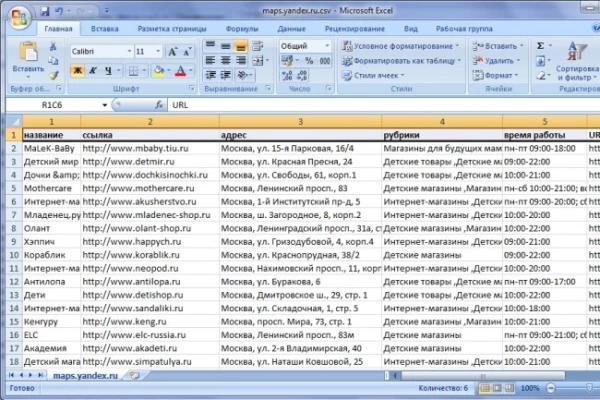Open text orientation options
Screen dimensions: 600x400
[243, 75]
